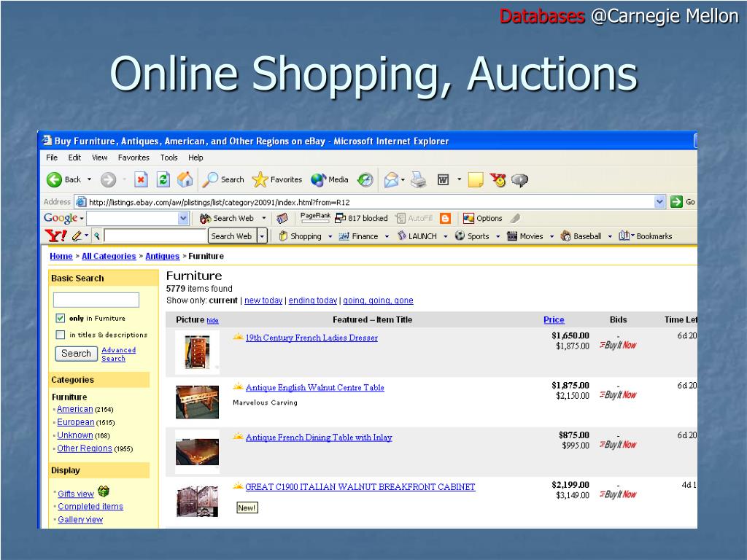Open the Advanced Search link
The height and width of the screenshot is (560, 747).
click(119, 354)
